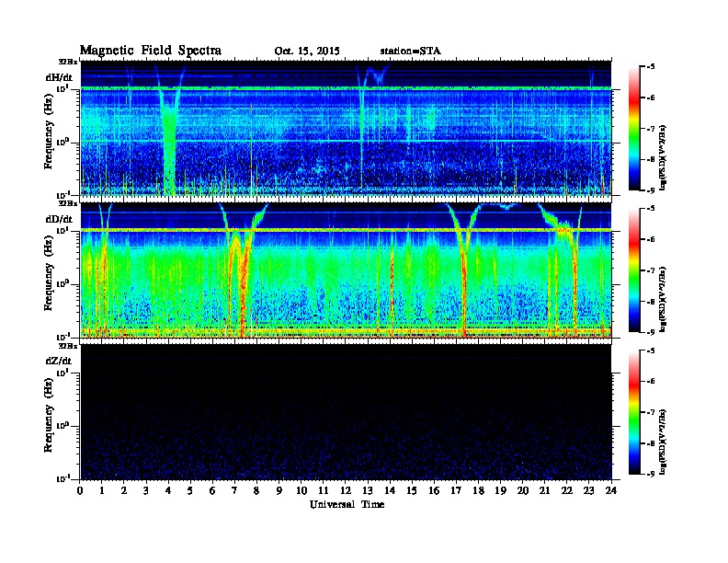Click hour '4' on the time axis

click(x=168, y=491)
